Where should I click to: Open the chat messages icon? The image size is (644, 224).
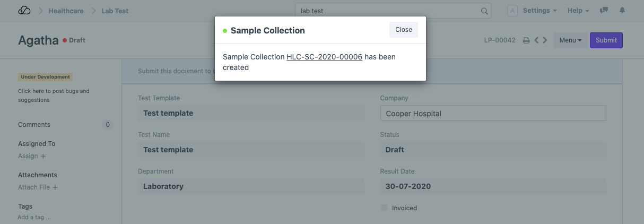pyautogui.click(x=604, y=11)
